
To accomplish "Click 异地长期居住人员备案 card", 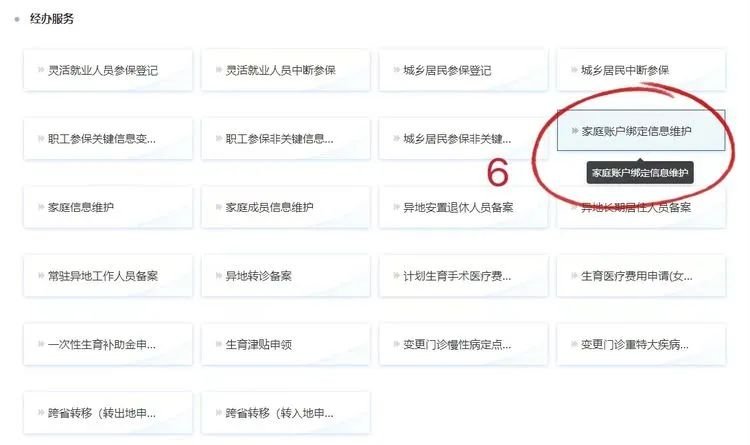I will 641,209.
